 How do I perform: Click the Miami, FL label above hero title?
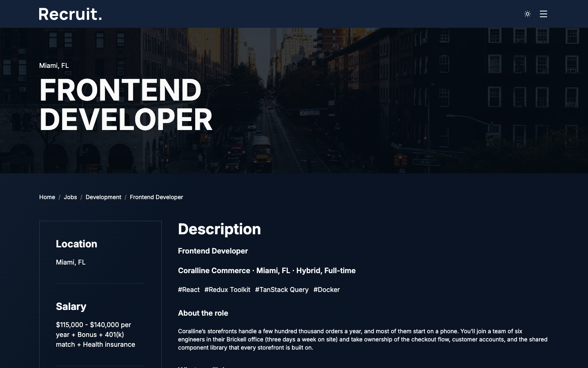(54, 65)
